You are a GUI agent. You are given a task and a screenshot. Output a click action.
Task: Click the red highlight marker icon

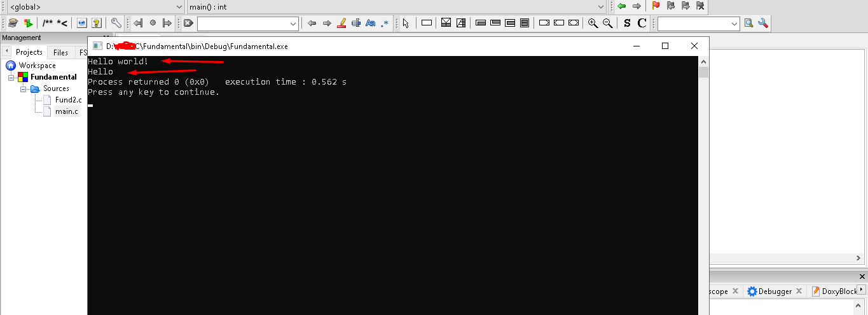pyautogui.click(x=341, y=24)
